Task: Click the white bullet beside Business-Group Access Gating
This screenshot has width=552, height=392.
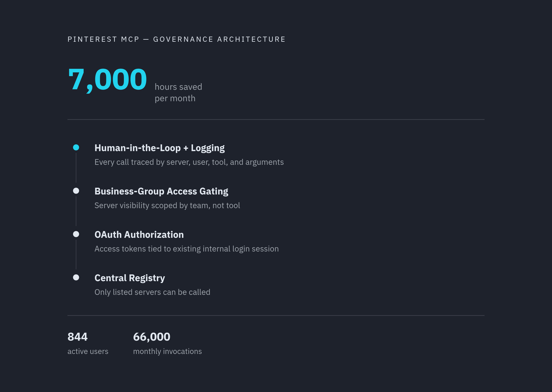Action: [x=76, y=191]
